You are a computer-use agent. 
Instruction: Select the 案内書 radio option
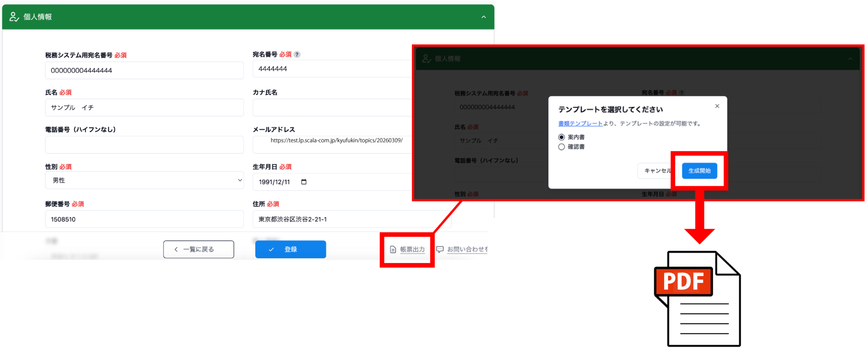(561, 137)
